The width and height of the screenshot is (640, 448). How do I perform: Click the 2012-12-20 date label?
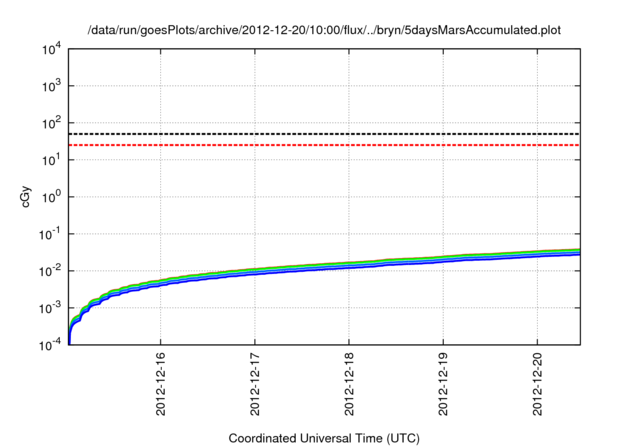tap(538, 384)
